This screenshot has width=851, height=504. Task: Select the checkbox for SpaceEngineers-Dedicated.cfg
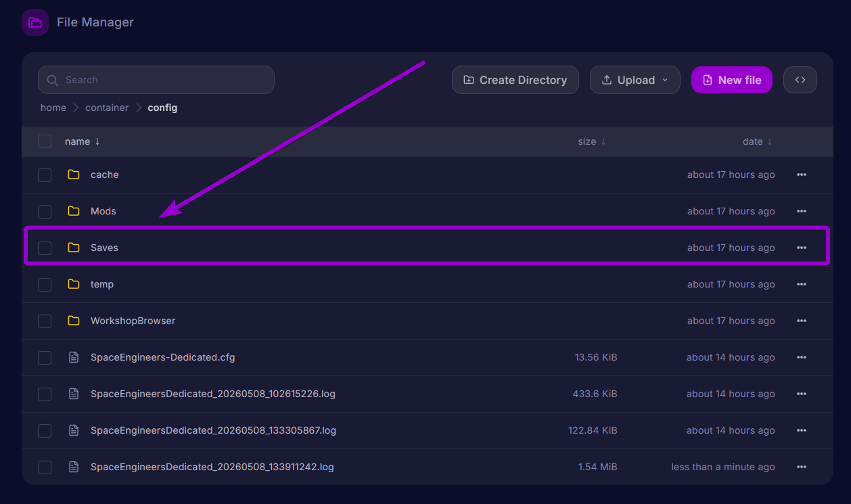(45, 358)
